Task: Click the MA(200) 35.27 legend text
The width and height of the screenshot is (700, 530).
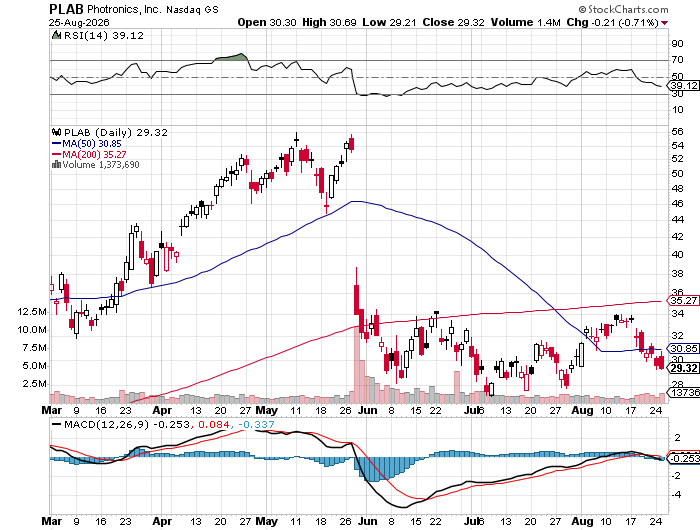Action: click(x=94, y=154)
